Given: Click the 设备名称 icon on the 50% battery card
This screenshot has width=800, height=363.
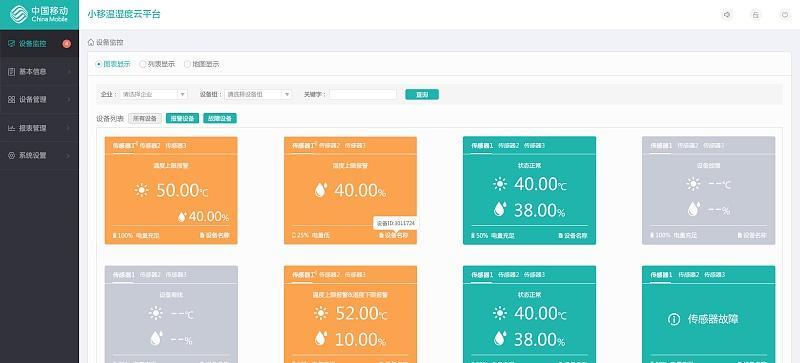Looking at the screenshot, I should click(x=561, y=236).
